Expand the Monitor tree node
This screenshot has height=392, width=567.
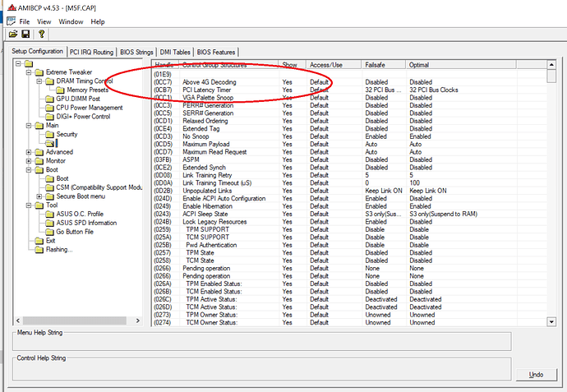click(x=29, y=161)
